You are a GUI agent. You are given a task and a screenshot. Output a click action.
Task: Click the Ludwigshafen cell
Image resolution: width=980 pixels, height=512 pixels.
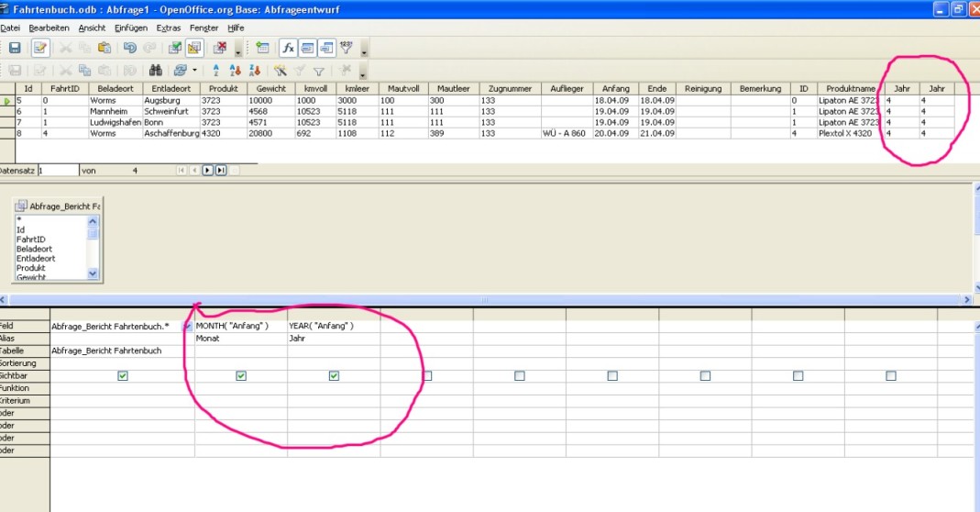[116, 122]
